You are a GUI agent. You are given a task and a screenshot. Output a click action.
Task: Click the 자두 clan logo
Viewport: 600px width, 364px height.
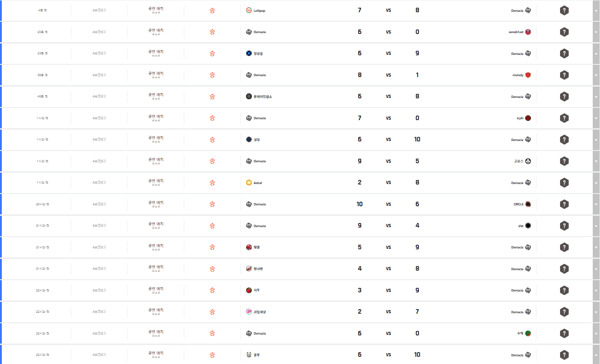[249, 291]
